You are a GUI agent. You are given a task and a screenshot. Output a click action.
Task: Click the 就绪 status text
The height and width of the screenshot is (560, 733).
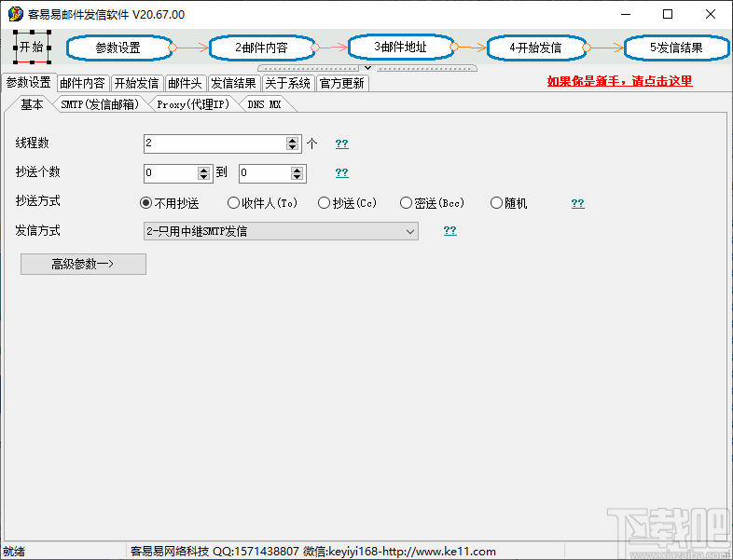[14, 552]
